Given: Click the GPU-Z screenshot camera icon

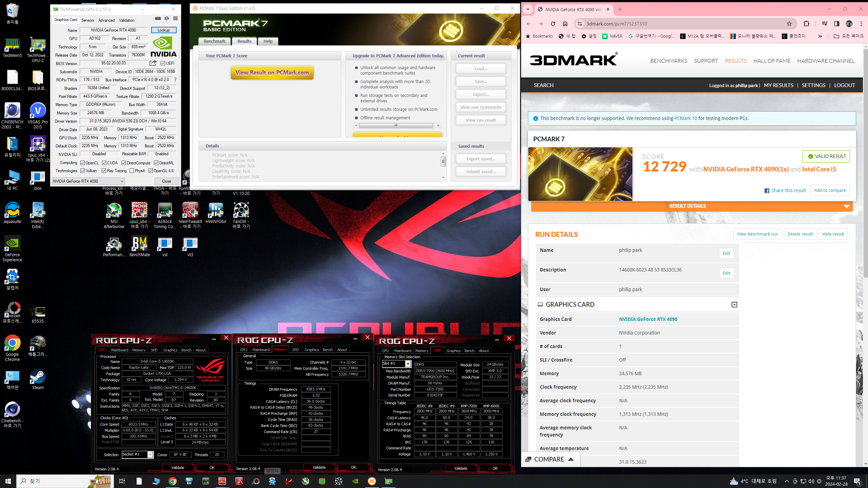Looking at the screenshot, I should (x=158, y=19).
